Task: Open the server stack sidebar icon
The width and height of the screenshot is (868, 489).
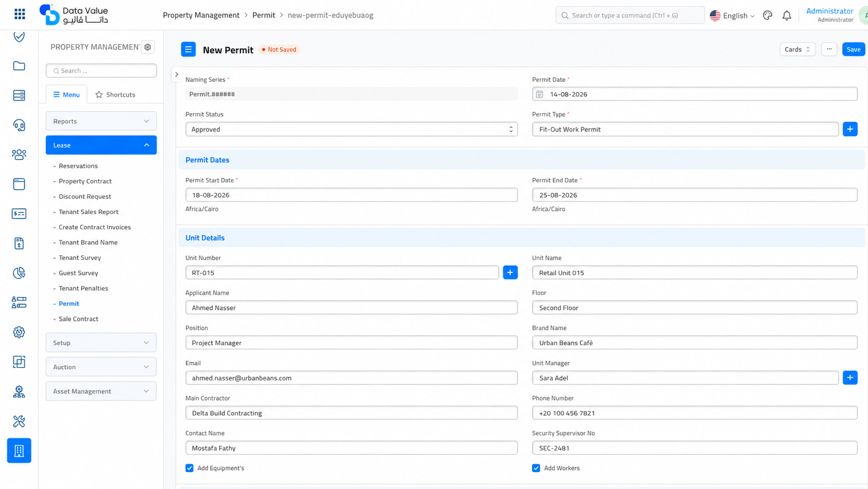Action: pos(19,96)
